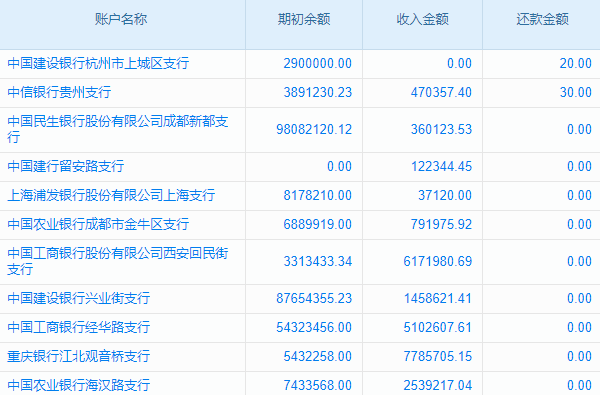Select opening balance 8178210.00
Screen dimensions: 600x395
coord(318,195)
